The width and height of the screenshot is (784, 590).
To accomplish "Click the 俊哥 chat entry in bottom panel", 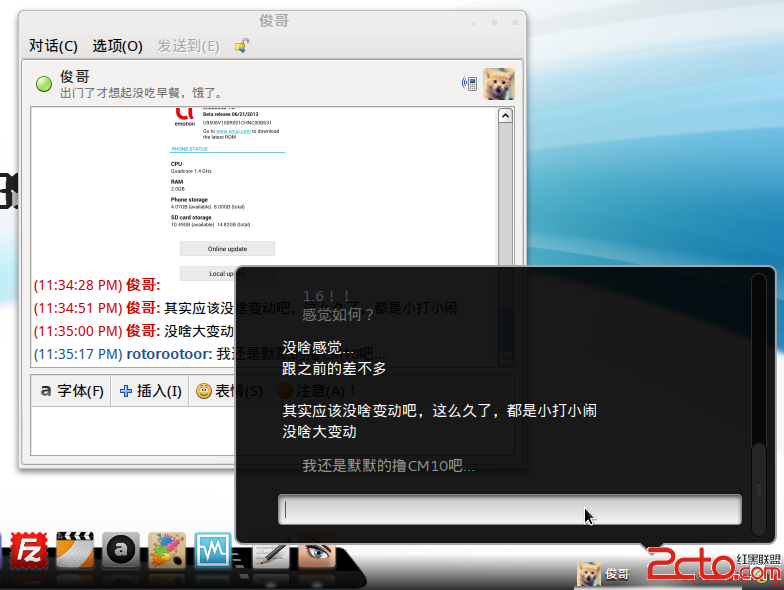I will (x=604, y=574).
